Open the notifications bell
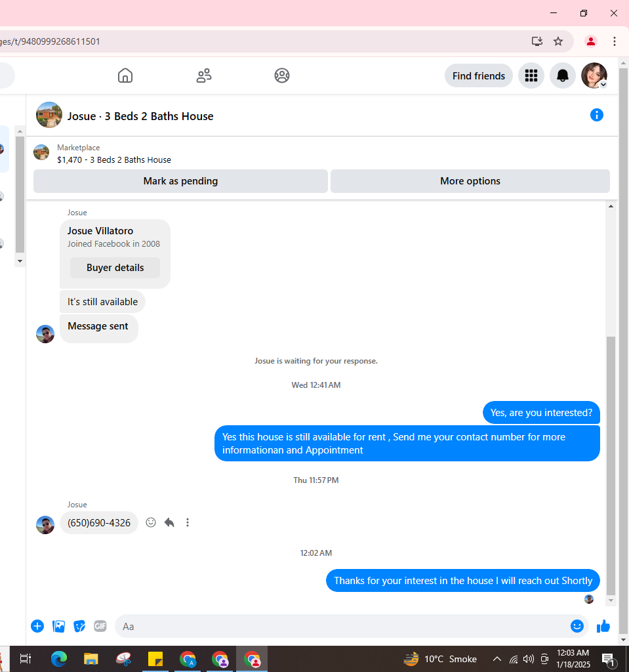 [x=563, y=76]
